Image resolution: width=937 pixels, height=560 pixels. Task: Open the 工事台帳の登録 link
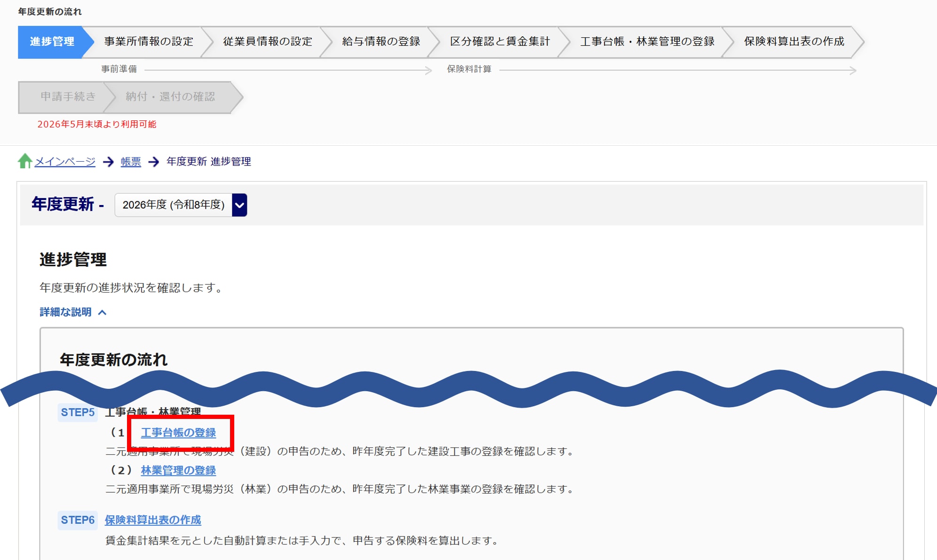coord(178,433)
